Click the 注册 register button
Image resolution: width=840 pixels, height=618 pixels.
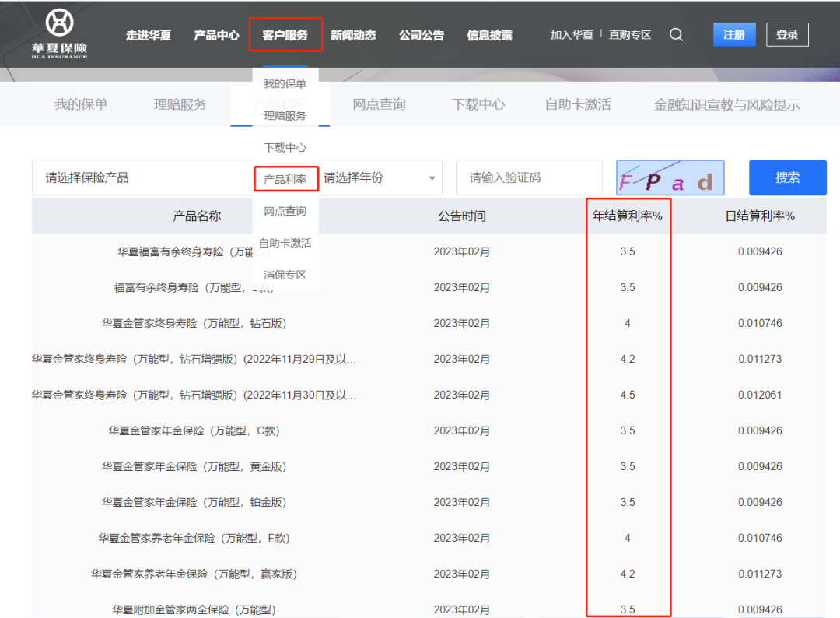[x=733, y=35]
